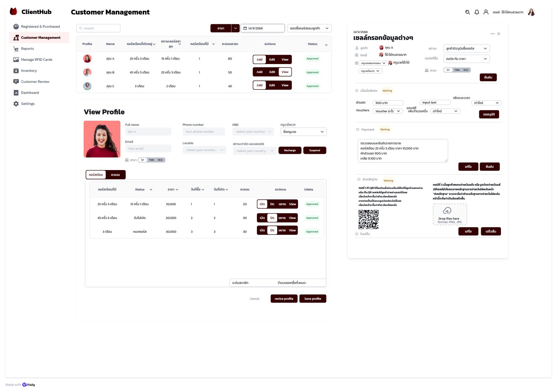Switch to the คะแนน tab
This screenshot has width=557, height=392.
tap(116, 175)
